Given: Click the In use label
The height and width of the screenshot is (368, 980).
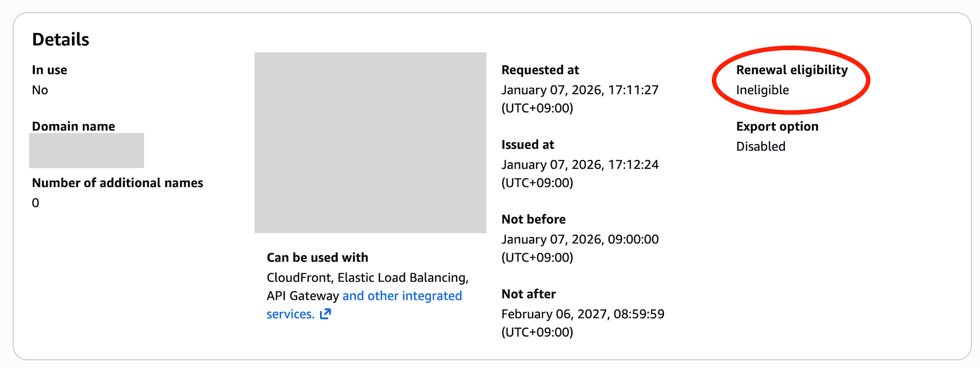Looking at the screenshot, I should tap(49, 70).
